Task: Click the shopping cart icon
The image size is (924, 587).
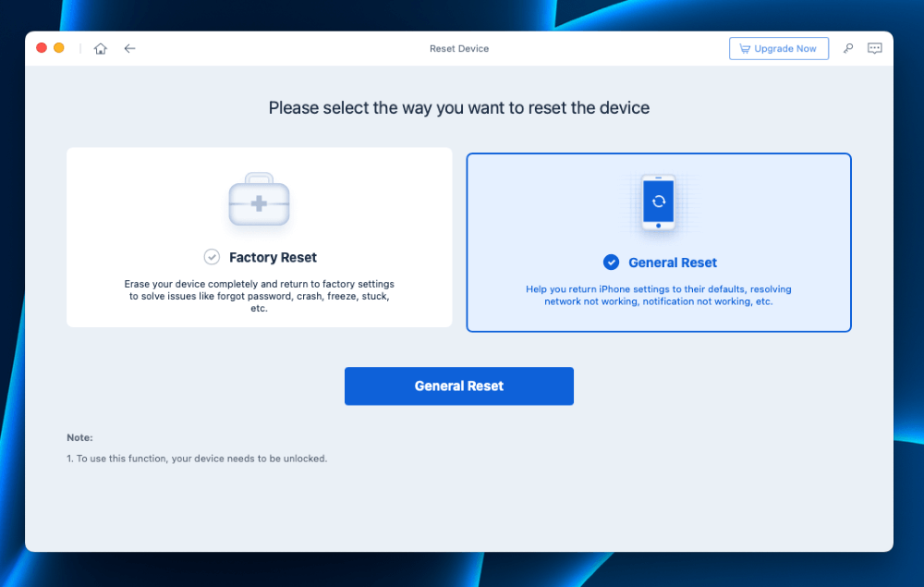Action: pos(745,49)
